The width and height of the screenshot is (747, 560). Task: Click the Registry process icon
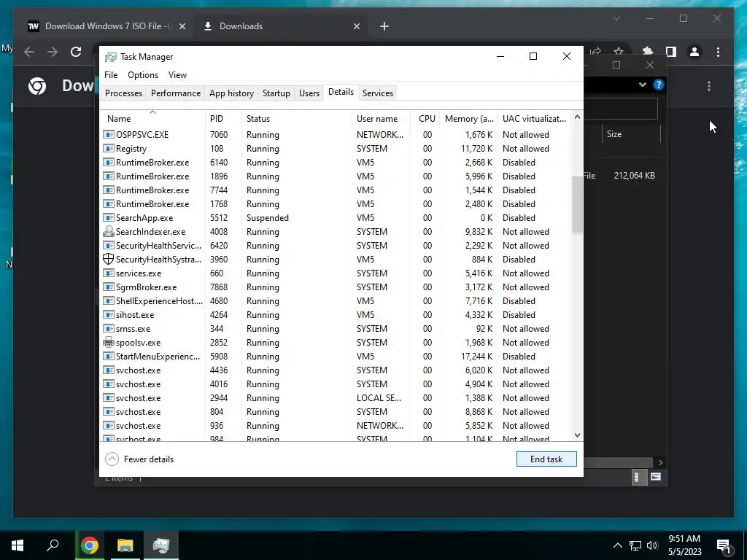tap(109, 149)
